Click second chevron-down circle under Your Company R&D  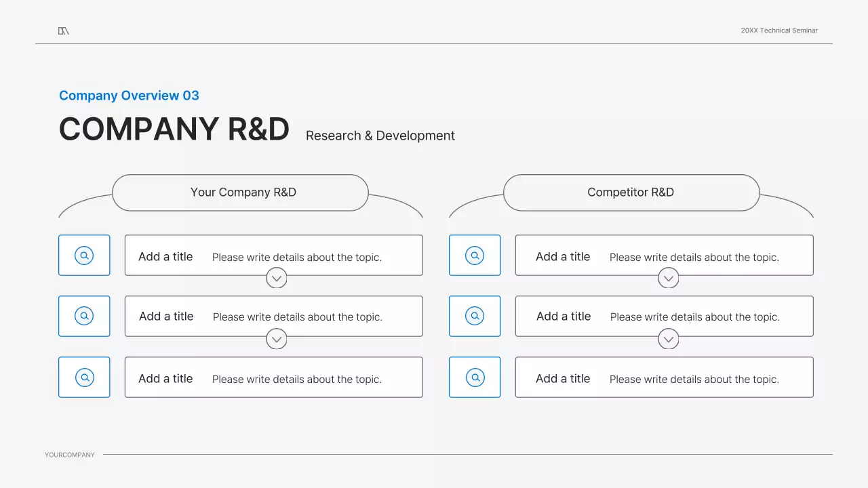(x=277, y=339)
